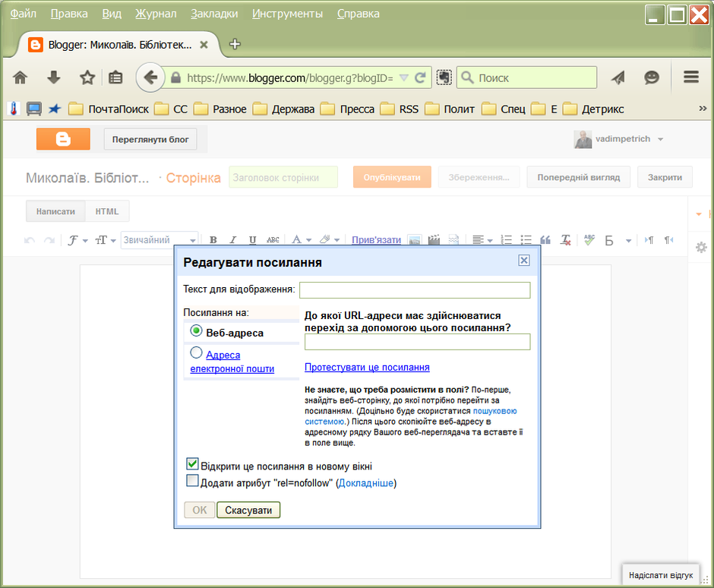Click the Firefox home icon

(x=20, y=78)
